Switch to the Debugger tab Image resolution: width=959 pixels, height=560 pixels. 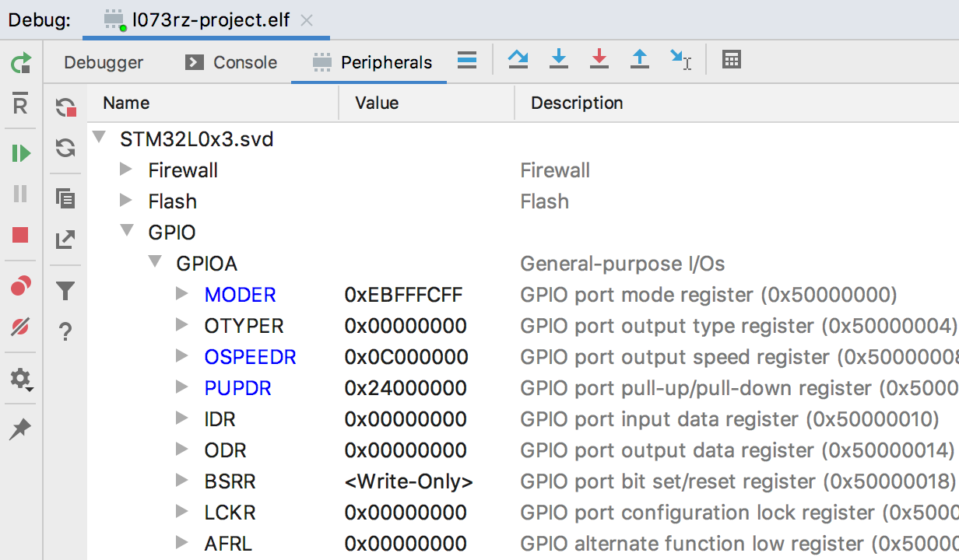(x=104, y=62)
